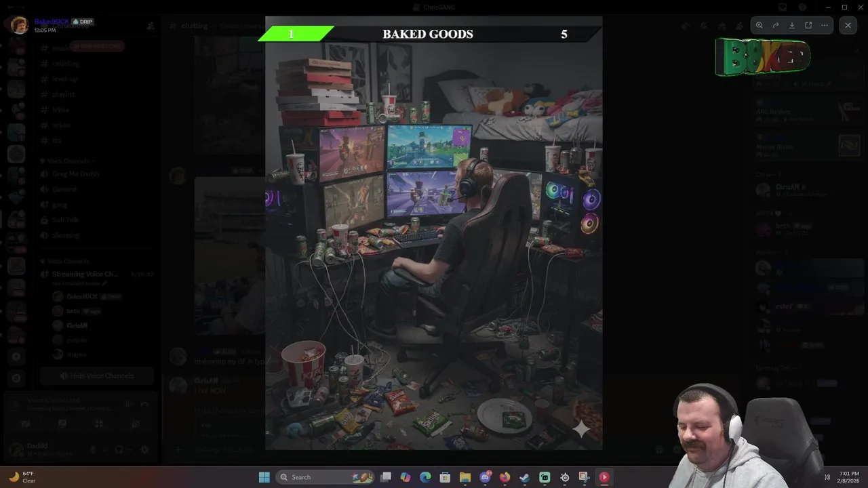Open Task View on the taskbar
The height and width of the screenshot is (488, 868).
pyautogui.click(x=386, y=477)
